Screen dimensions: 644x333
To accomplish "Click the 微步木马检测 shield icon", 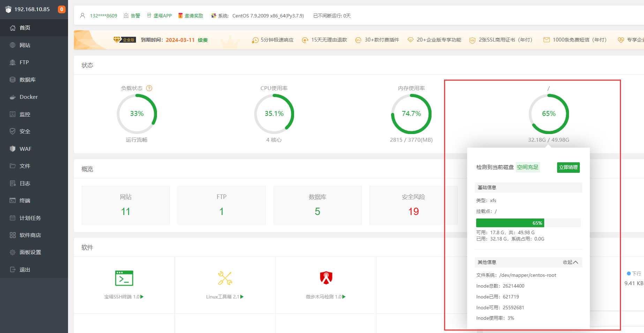I will point(326,278).
